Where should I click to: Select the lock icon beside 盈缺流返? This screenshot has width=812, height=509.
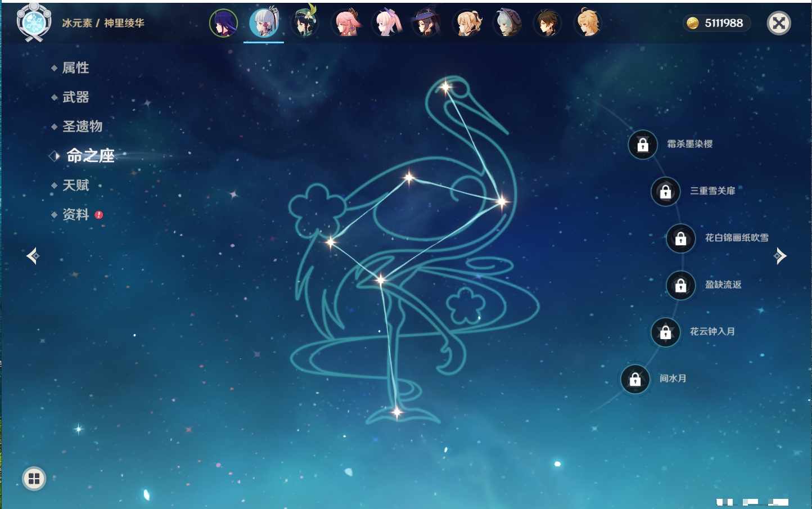(x=681, y=285)
